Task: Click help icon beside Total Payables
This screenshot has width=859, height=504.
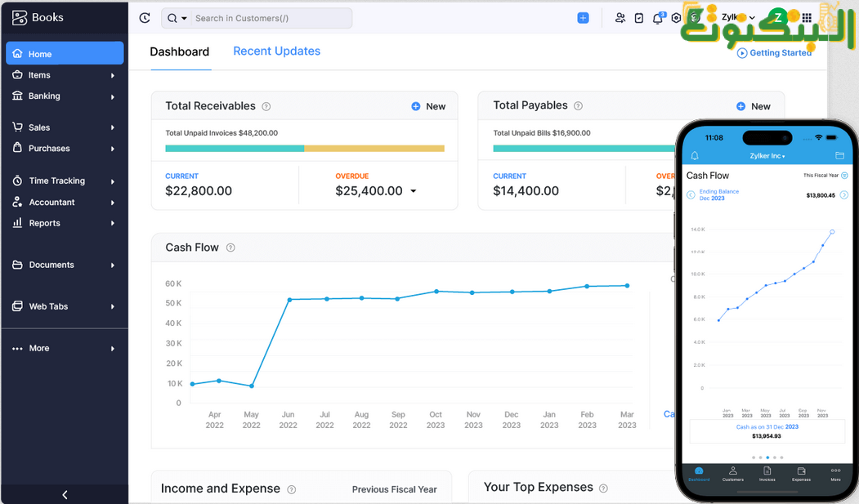Action: (578, 106)
